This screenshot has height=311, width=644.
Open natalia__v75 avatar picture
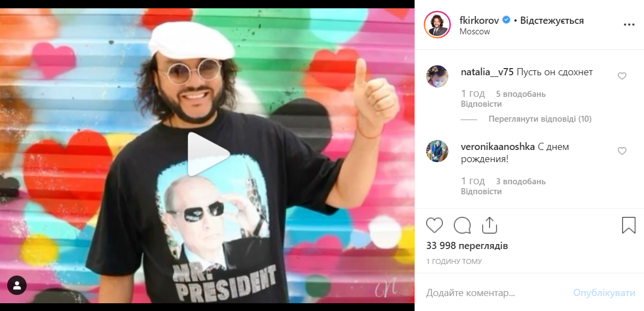437,76
